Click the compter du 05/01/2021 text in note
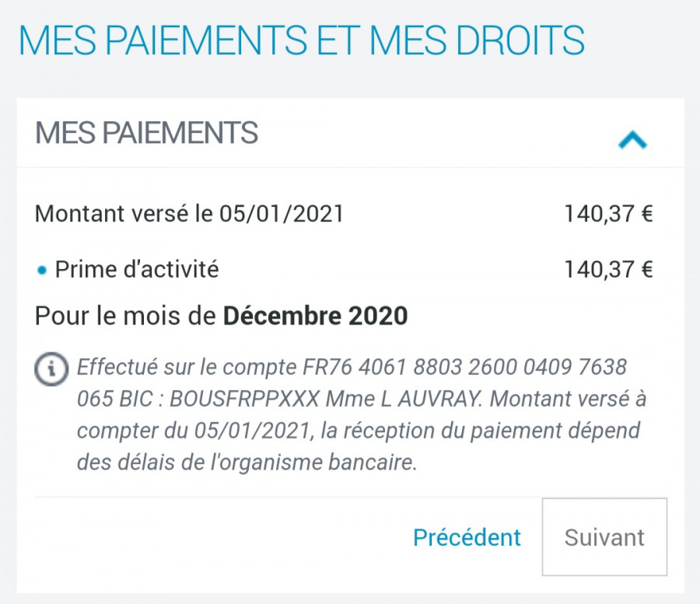This screenshot has width=700, height=604. (x=195, y=431)
